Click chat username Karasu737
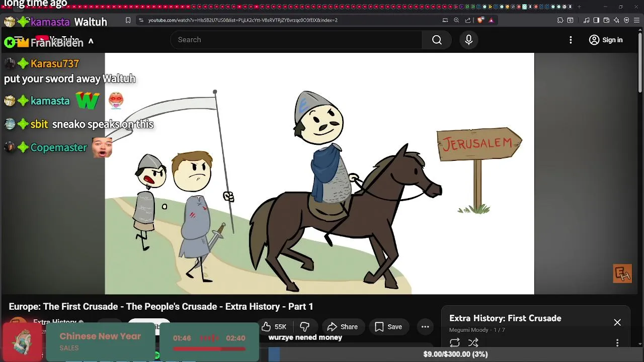The width and height of the screenshot is (644, 362). click(x=55, y=64)
